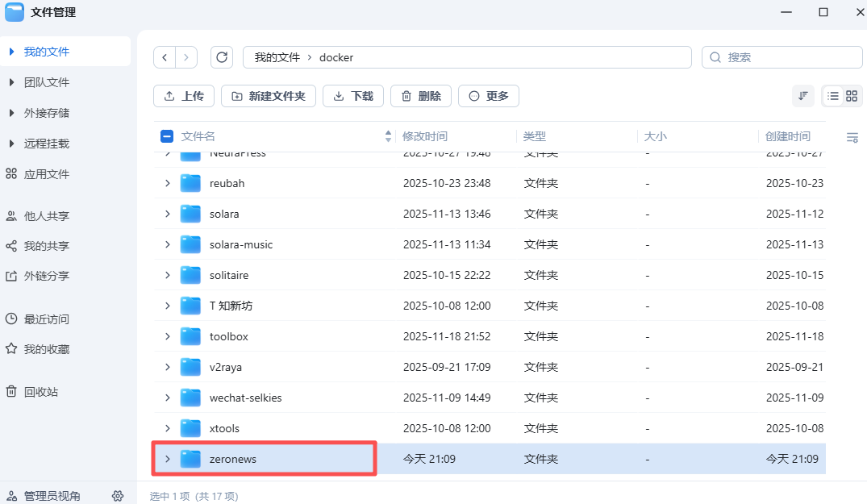The height and width of the screenshot is (504, 867).
Task: Expand the toolbox folder
Action: coord(167,336)
